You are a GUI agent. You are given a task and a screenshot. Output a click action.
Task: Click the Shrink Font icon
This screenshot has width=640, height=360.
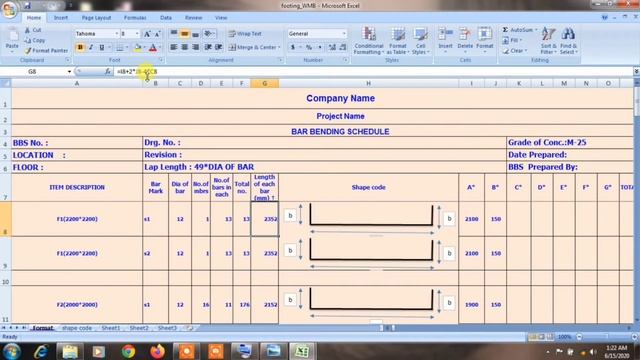pyautogui.click(x=157, y=33)
